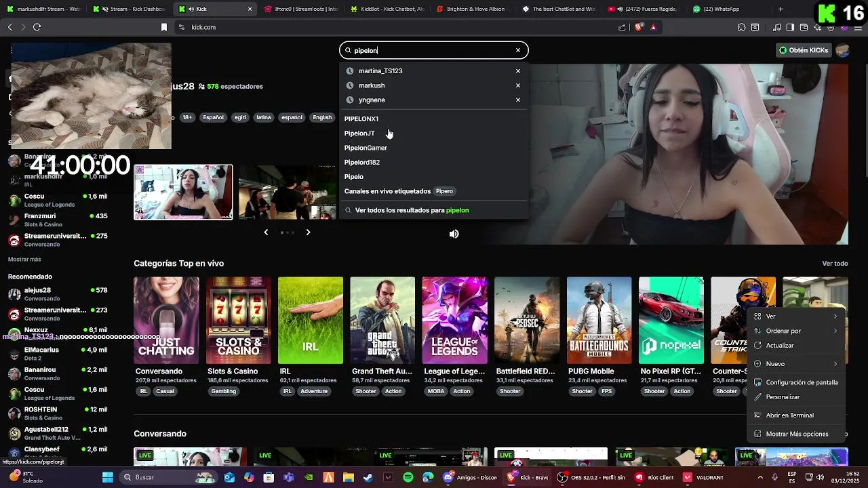Image resolution: width=868 pixels, height=488 pixels.
Task: Open Franzmuri channel in sidebar
Action: pyautogui.click(x=58, y=220)
